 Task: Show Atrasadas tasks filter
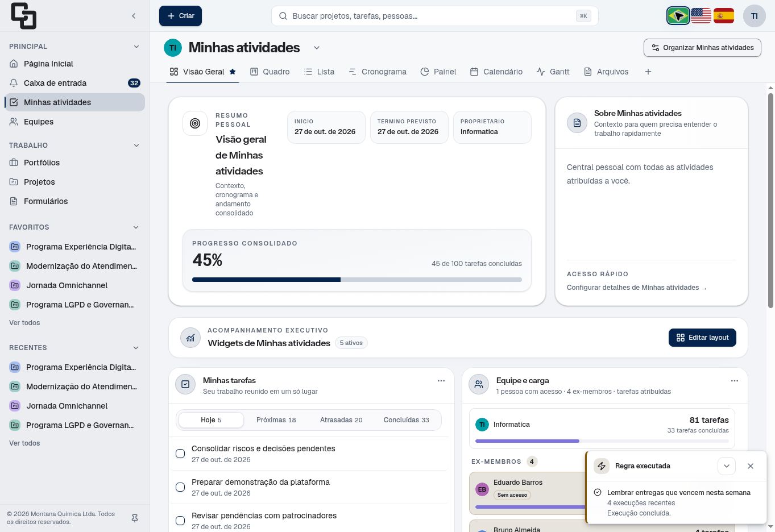[x=341, y=420]
